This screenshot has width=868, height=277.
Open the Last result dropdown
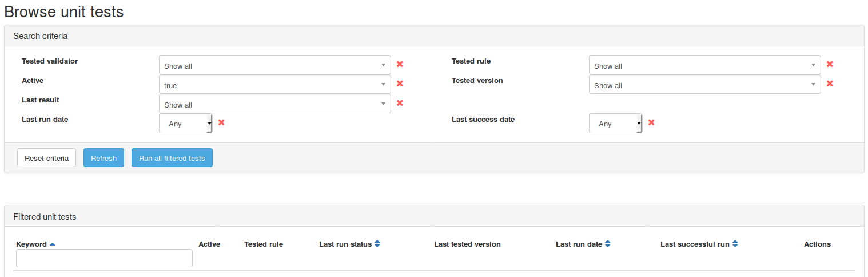point(274,104)
